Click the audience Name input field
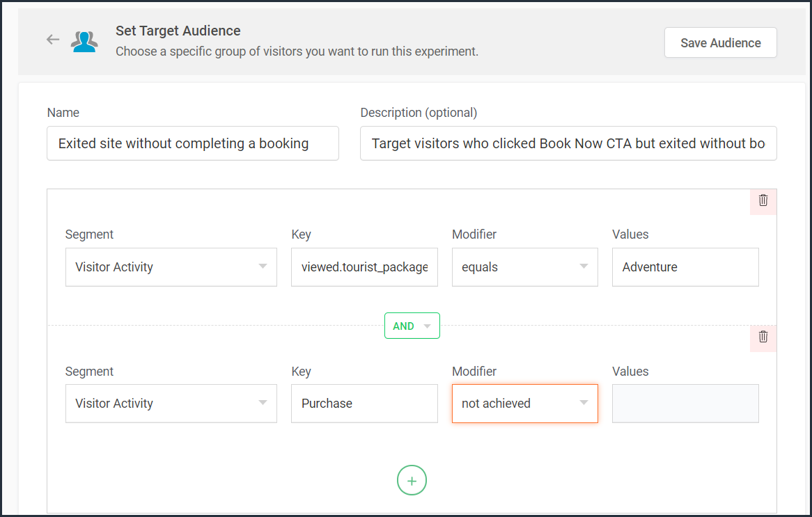 tap(193, 143)
